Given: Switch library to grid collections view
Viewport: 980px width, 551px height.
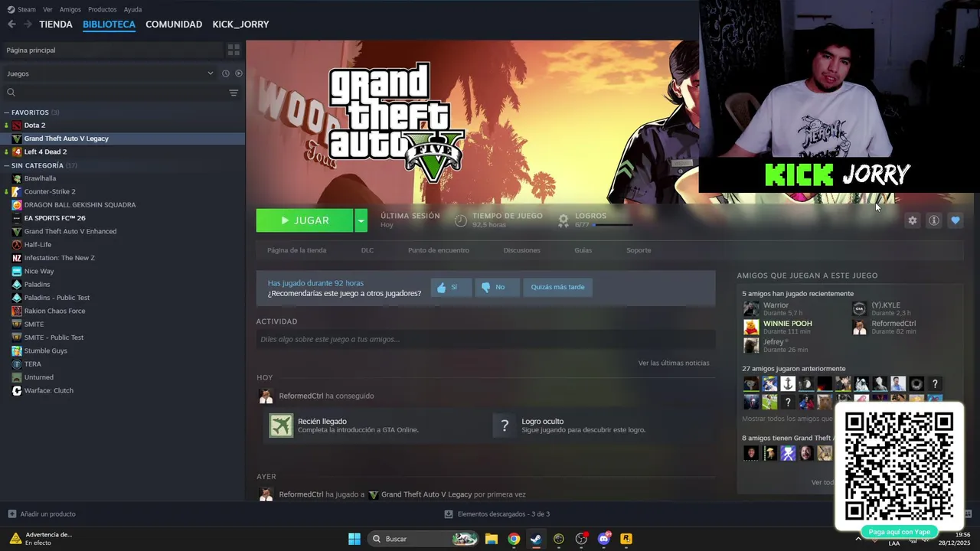Looking at the screenshot, I should pyautogui.click(x=234, y=50).
